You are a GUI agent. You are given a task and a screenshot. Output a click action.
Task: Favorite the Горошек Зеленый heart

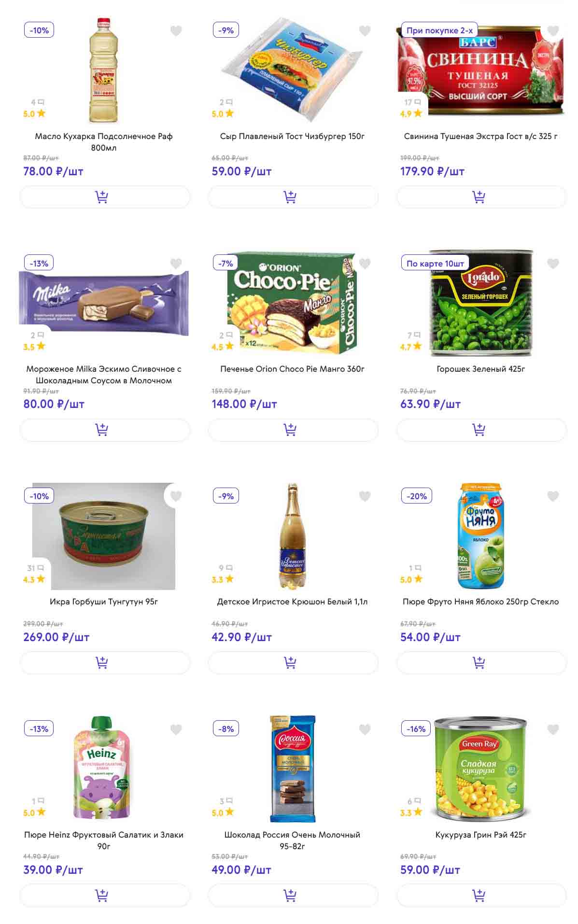(553, 264)
